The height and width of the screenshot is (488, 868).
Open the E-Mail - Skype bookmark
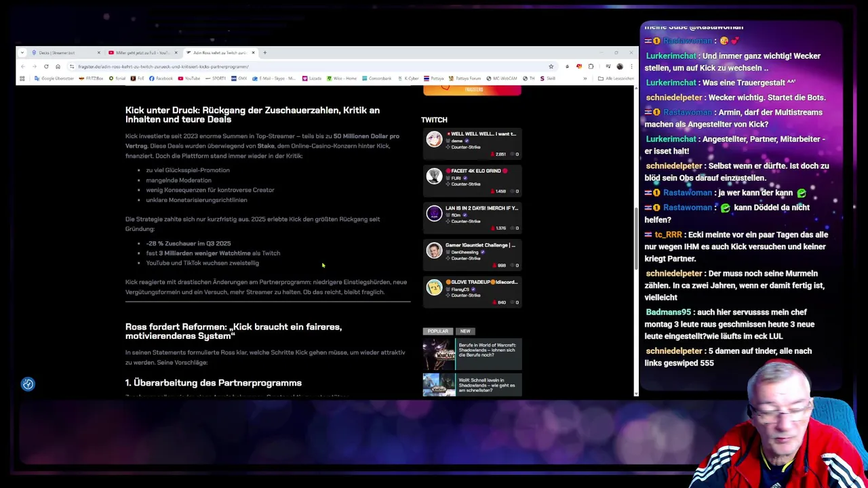(274, 79)
